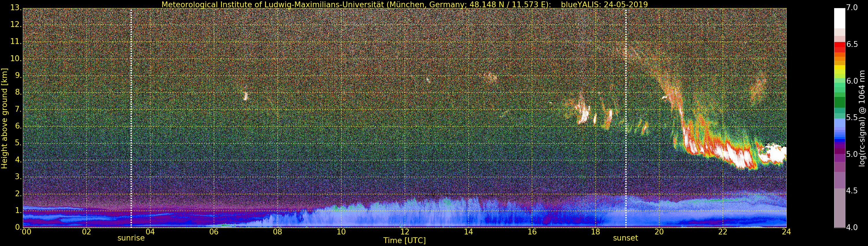The image size is (868, 246).
Task: Click the '6.' height axis tick label
Action: pyautogui.click(x=18, y=126)
